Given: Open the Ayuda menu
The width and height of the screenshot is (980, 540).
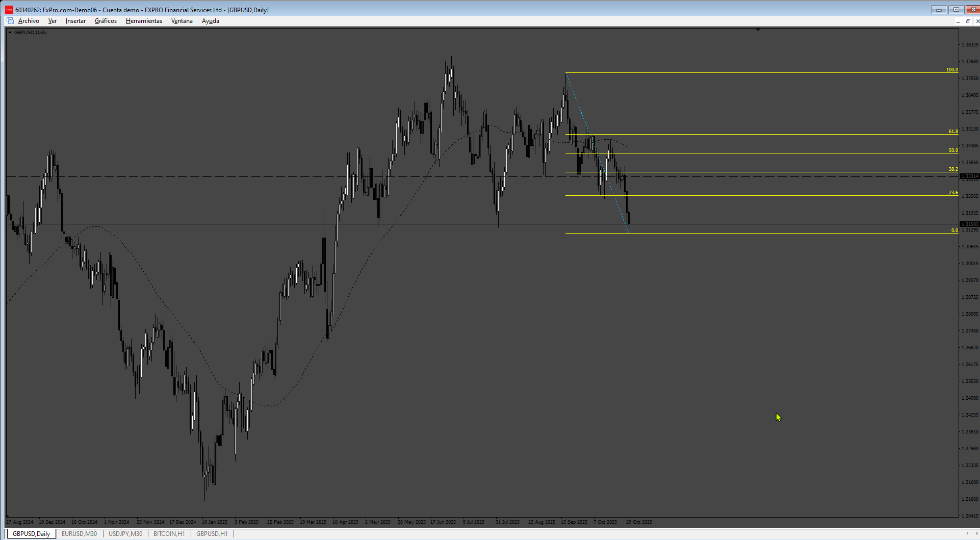Looking at the screenshot, I should 210,21.
